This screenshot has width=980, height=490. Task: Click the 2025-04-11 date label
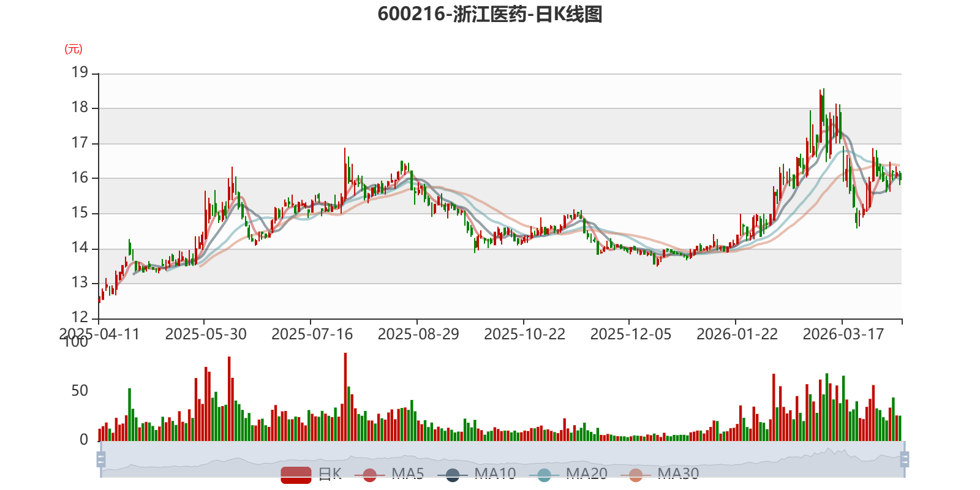[99, 334]
